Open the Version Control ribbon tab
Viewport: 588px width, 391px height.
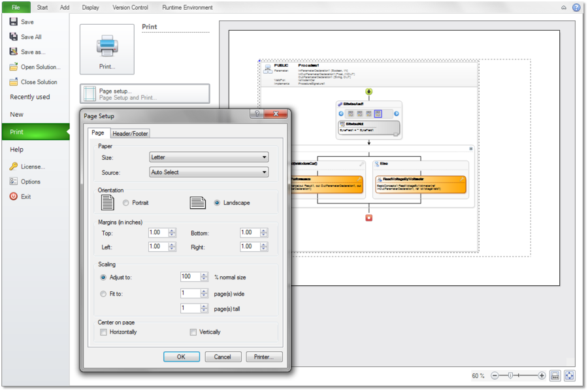pyautogui.click(x=131, y=8)
